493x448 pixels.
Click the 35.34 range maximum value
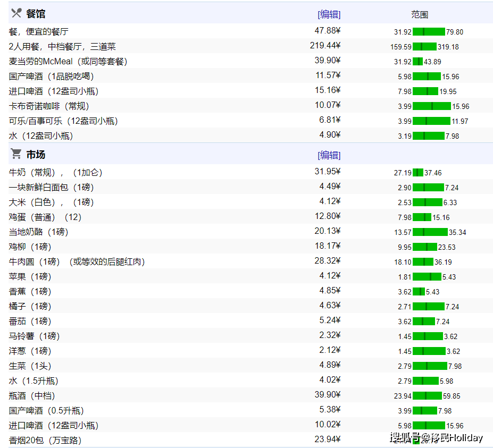pos(457,232)
